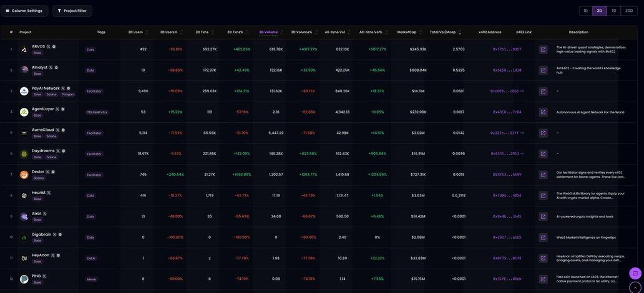Open the chat support bubble icon
The image size is (644, 293).
point(635,273)
